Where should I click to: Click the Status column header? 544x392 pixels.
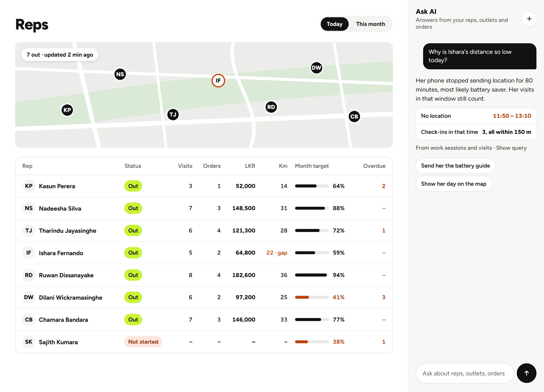click(133, 166)
